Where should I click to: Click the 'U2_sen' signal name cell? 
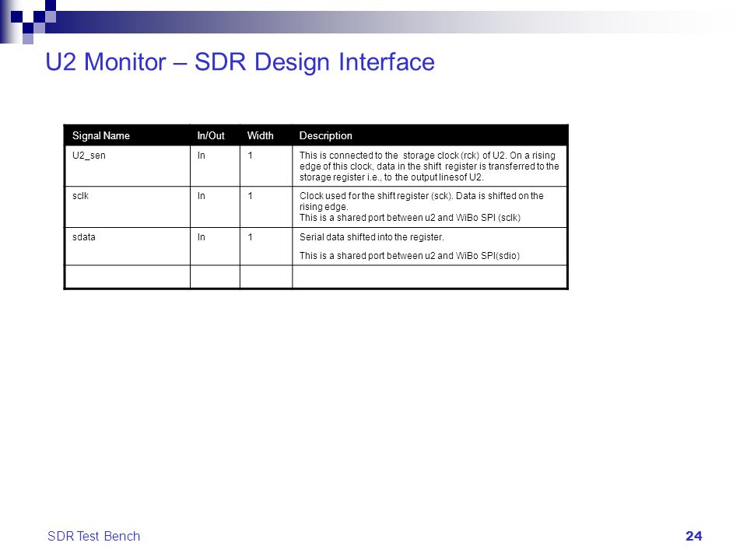point(127,166)
